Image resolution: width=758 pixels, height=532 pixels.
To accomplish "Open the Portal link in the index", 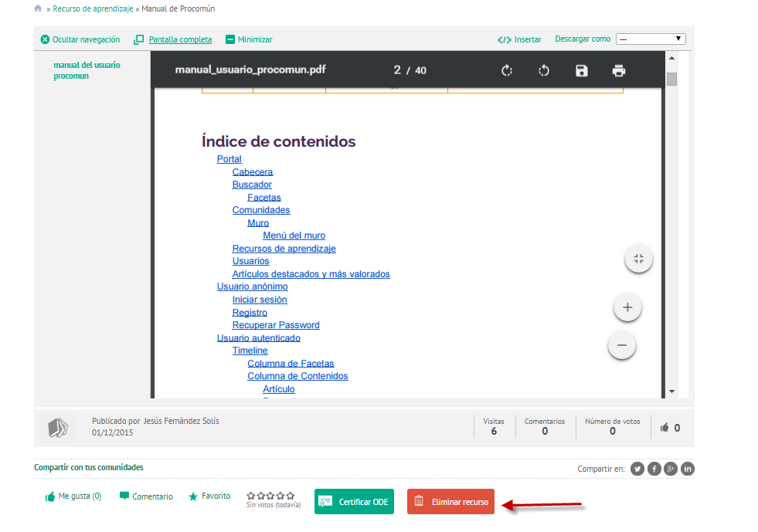I will click(x=229, y=158).
